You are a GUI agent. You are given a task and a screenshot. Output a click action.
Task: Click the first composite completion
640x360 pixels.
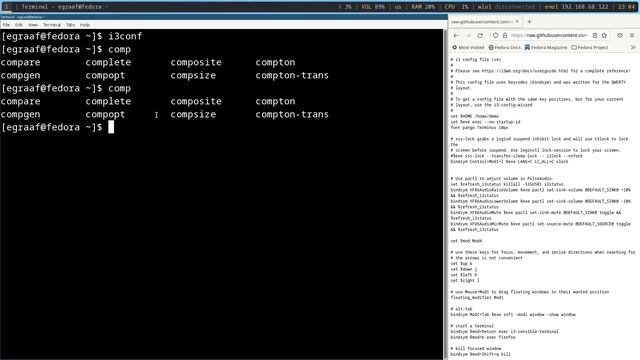(x=196, y=62)
